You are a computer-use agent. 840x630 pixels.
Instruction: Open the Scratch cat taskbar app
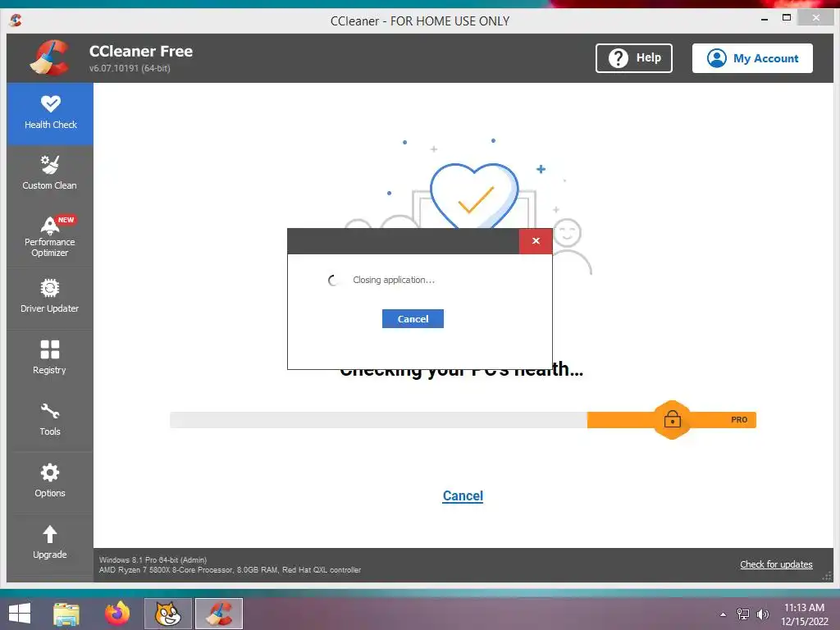pos(167,614)
